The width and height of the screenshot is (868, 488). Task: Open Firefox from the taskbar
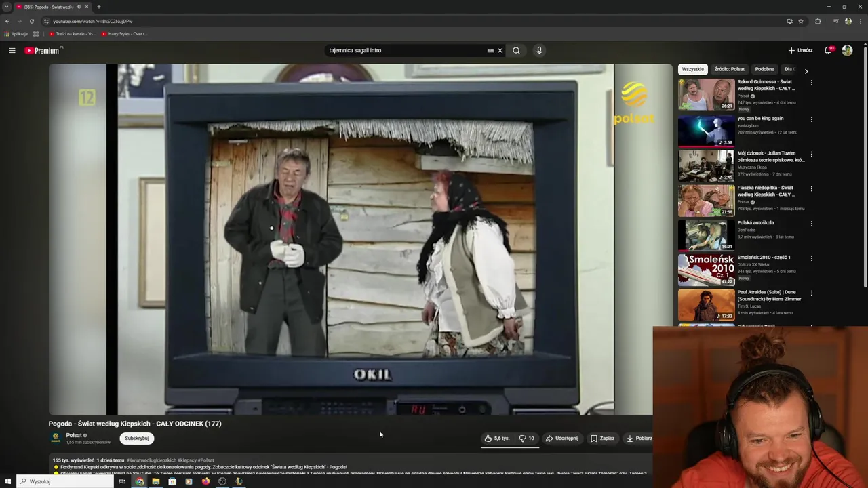coord(205,481)
